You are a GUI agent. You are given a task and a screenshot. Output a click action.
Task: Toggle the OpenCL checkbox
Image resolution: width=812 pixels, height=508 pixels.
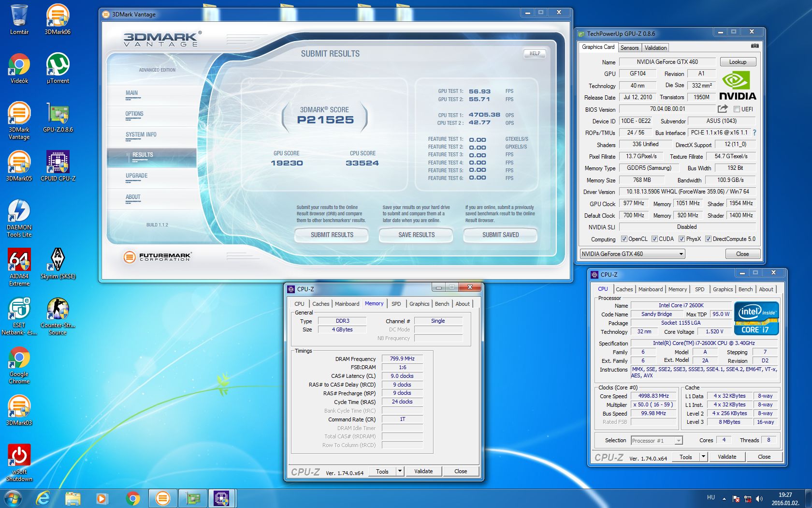click(624, 239)
